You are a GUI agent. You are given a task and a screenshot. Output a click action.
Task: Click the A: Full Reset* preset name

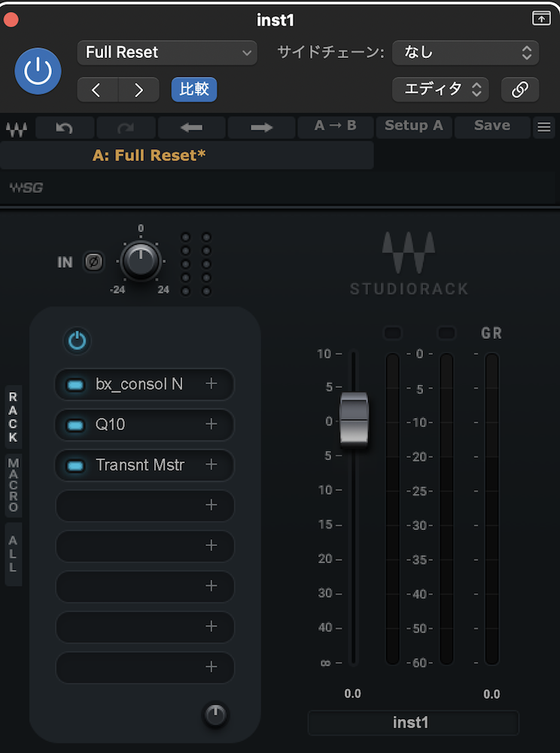pos(149,155)
